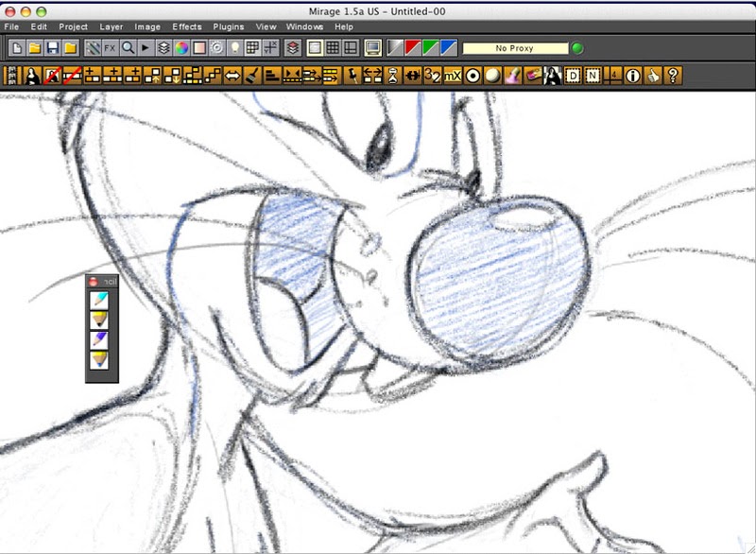
Task: Click the pink eraser icon
Action: [533, 76]
